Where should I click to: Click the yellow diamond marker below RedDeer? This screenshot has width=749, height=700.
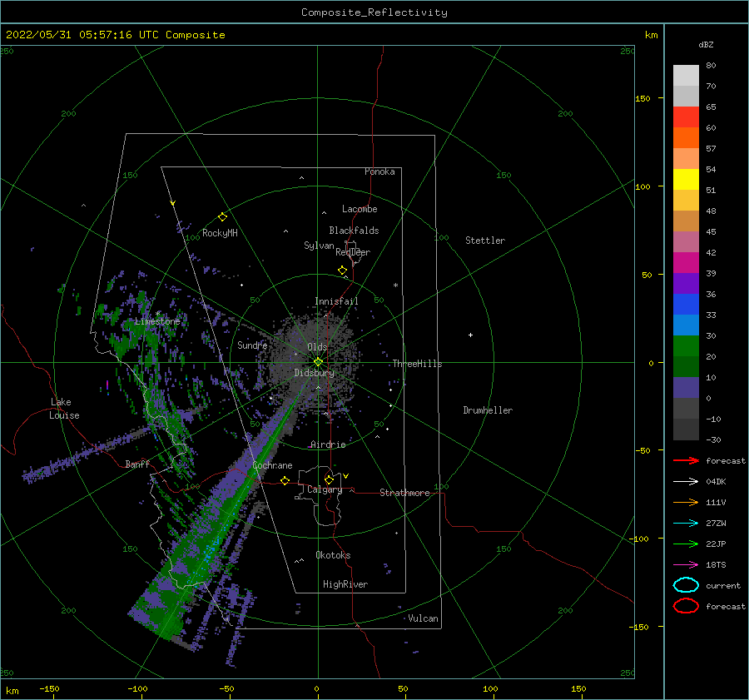(x=342, y=271)
